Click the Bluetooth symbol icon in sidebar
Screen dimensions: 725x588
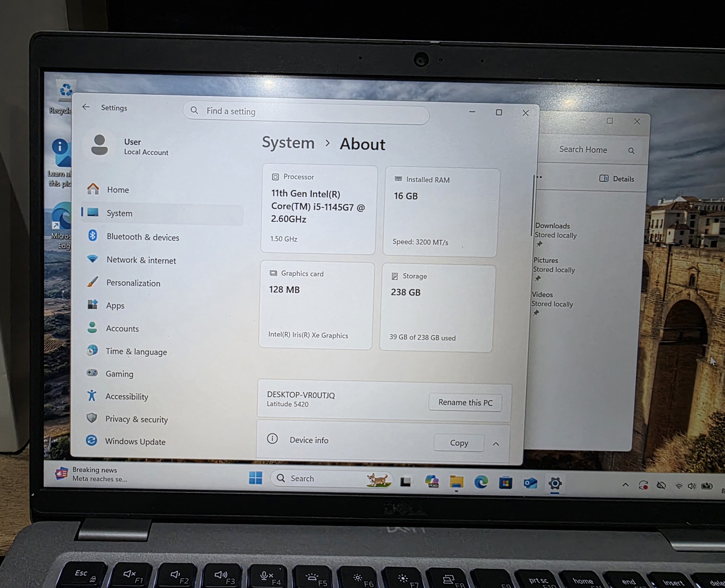pyautogui.click(x=93, y=236)
